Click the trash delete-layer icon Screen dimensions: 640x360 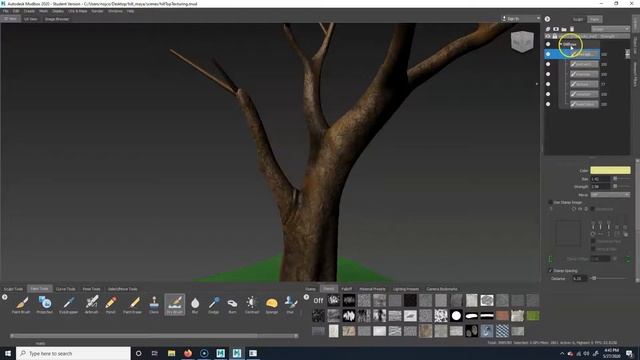tap(572, 29)
